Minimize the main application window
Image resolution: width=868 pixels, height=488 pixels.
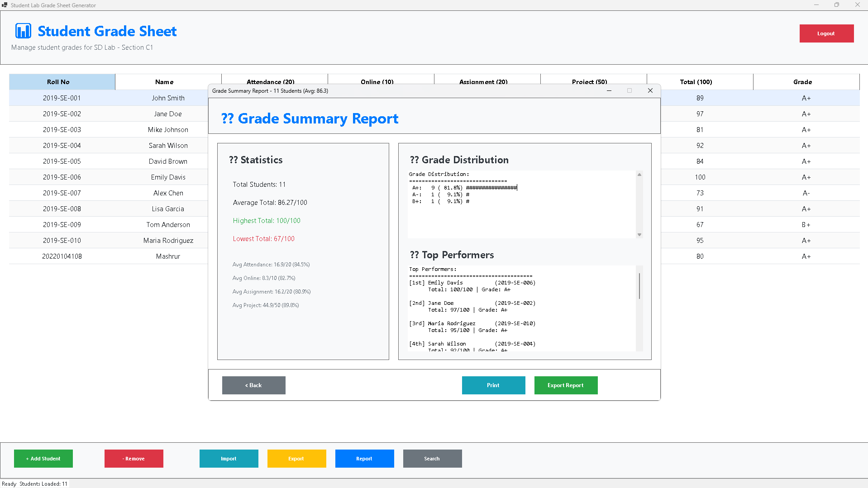pyautogui.click(x=816, y=5)
